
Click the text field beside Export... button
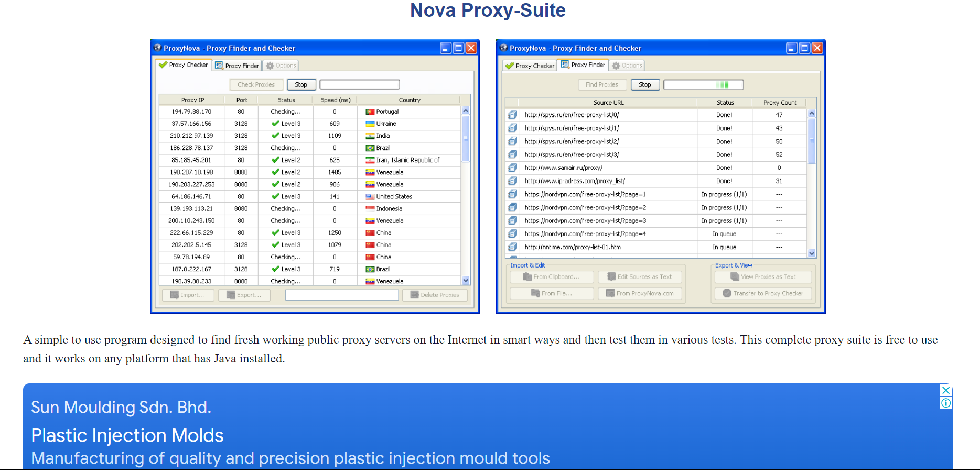point(342,295)
